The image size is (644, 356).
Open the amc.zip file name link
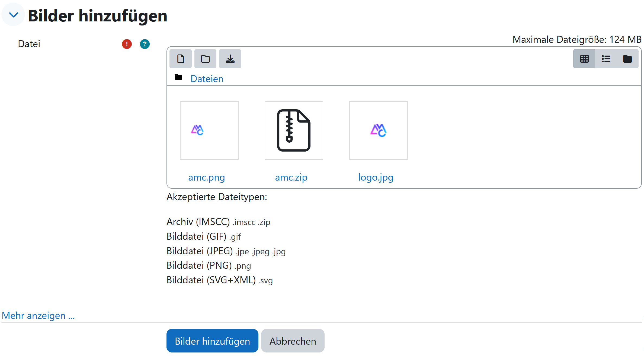(291, 177)
